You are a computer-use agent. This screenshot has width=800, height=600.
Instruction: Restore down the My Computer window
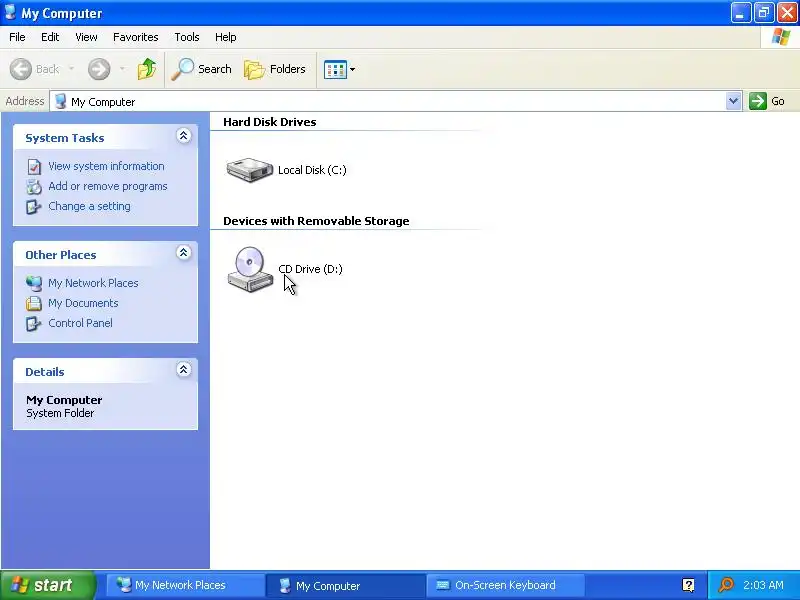tap(764, 13)
